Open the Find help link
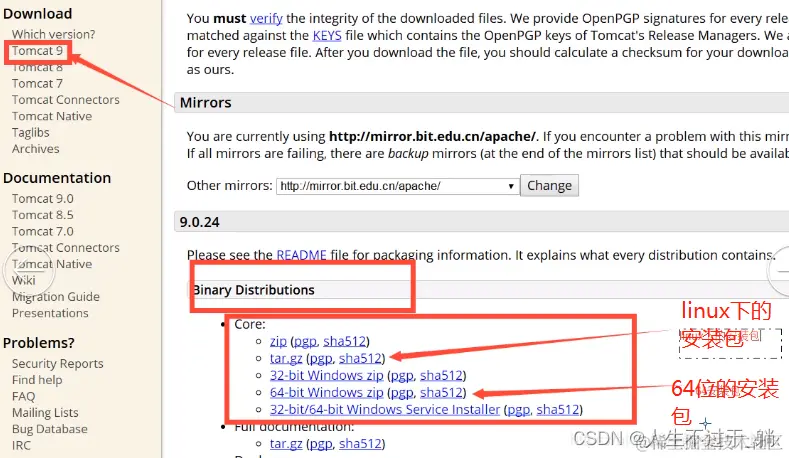Viewport: 789px width, 458px height. click(37, 380)
